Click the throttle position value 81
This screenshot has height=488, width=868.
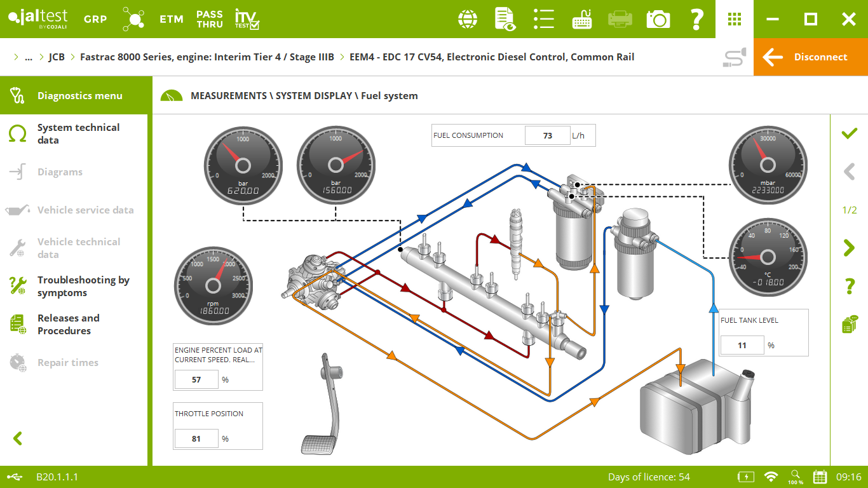click(x=196, y=439)
